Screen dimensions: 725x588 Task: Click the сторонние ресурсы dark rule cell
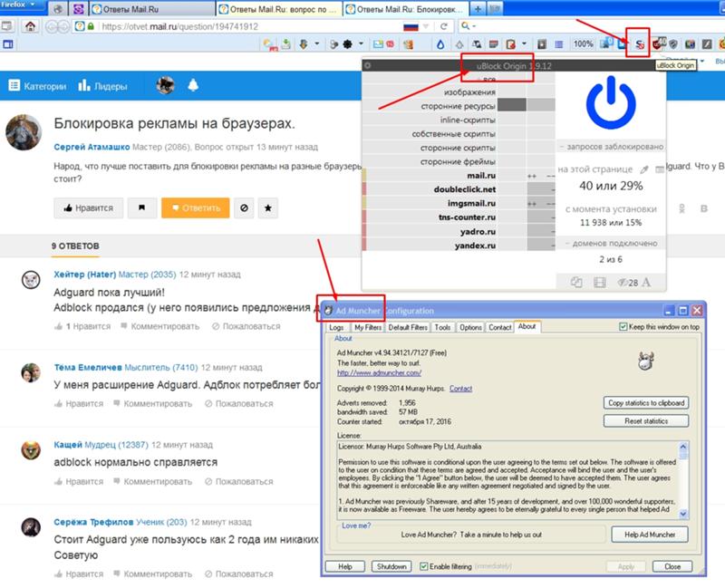click(x=511, y=105)
